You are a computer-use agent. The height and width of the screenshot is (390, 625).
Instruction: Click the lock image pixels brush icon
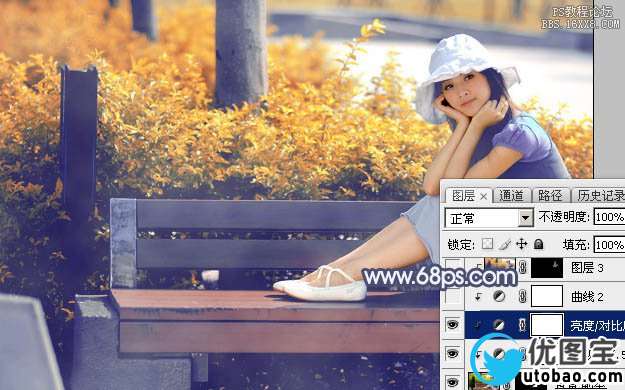point(505,244)
